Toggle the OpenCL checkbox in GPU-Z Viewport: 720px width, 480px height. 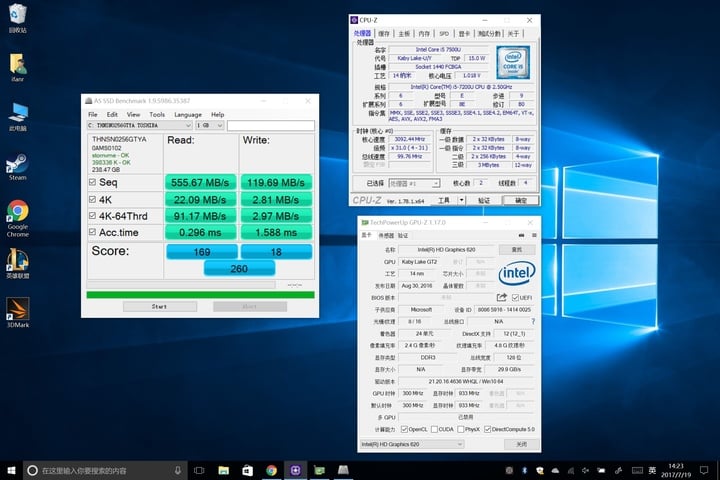coord(404,429)
